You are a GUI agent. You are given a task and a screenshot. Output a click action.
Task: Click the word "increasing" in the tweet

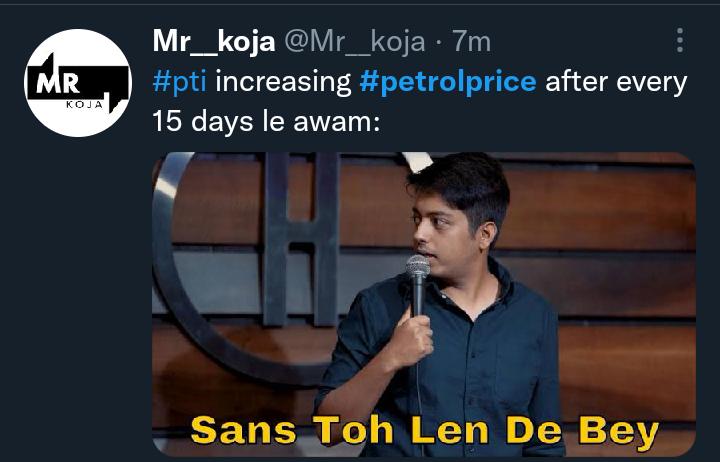tap(283, 81)
